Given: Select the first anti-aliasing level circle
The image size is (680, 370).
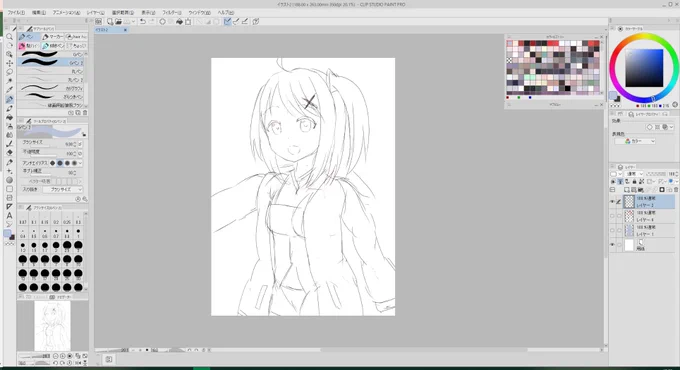Looking at the screenshot, I should point(52,163).
